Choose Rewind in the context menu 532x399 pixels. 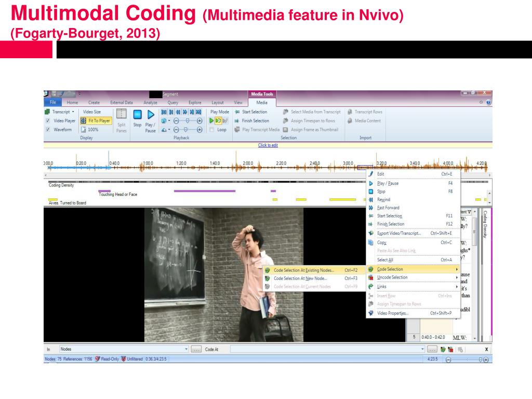point(413,199)
